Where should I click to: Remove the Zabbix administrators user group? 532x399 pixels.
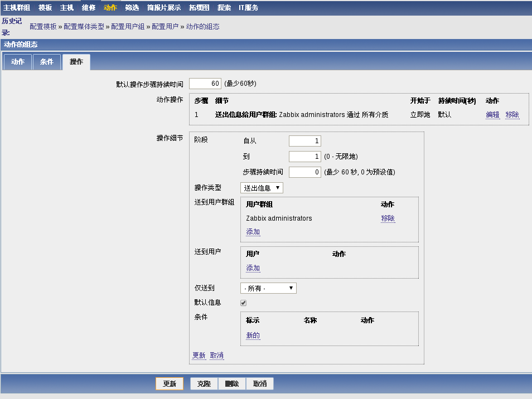(x=389, y=218)
